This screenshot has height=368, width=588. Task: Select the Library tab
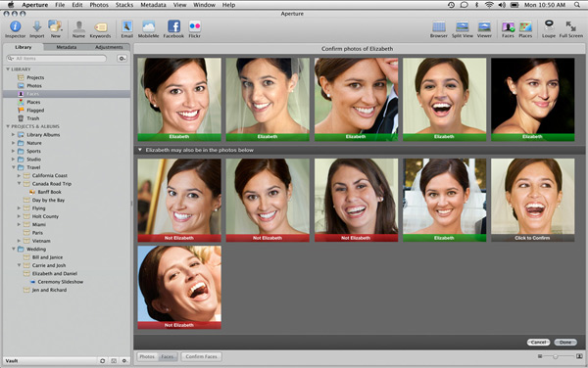click(24, 47)
